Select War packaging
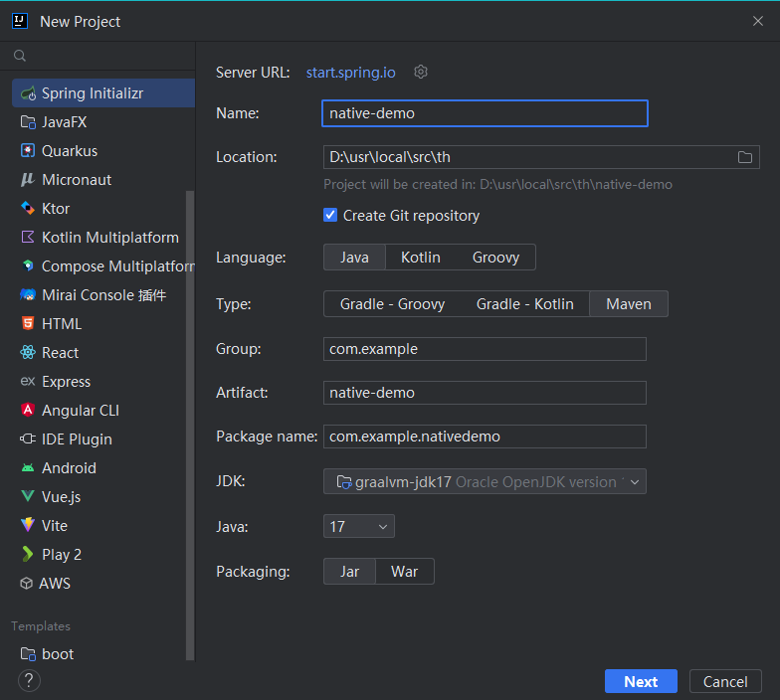 404,572
